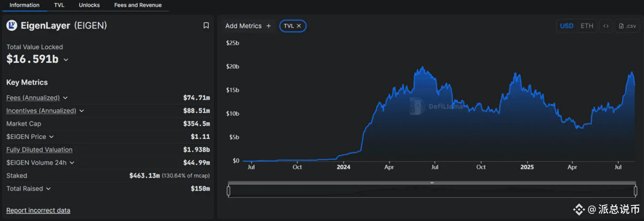Screen dimensions: 644x221
Task: Click the DefiLlama watermark on chart
Action: click(437, 106)
